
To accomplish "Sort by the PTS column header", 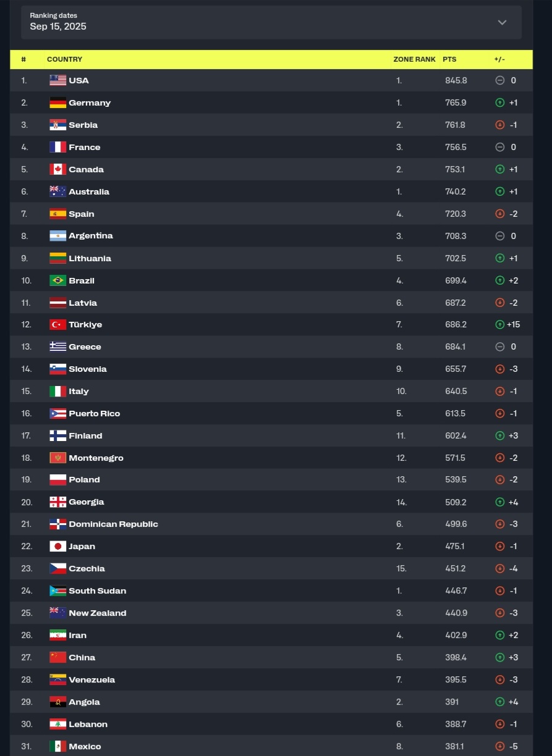I will [x=449, y=59].
